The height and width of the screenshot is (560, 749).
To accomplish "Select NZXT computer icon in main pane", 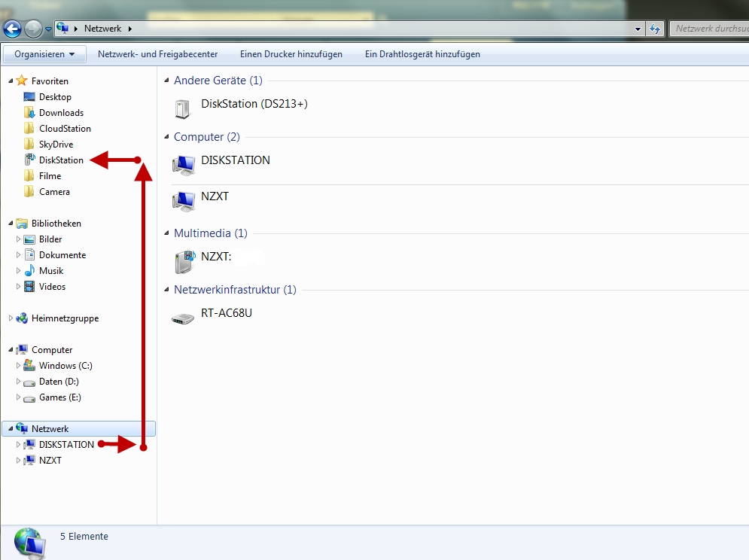I will tap(184, 202).
